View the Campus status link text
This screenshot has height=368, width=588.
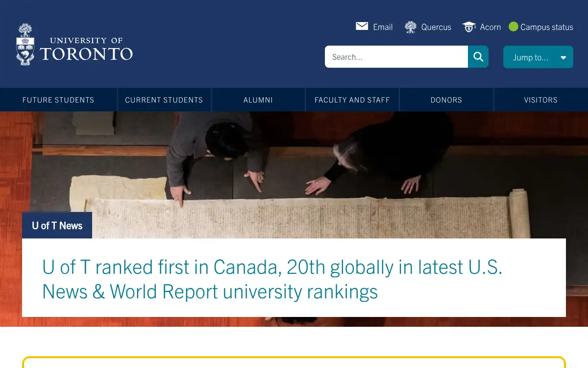[x=547, y=27]
